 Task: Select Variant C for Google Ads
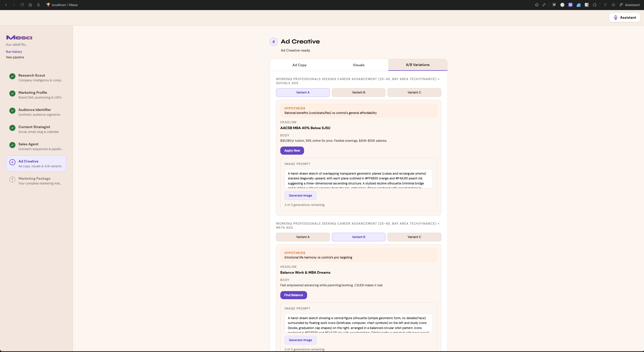coord(414,92)
